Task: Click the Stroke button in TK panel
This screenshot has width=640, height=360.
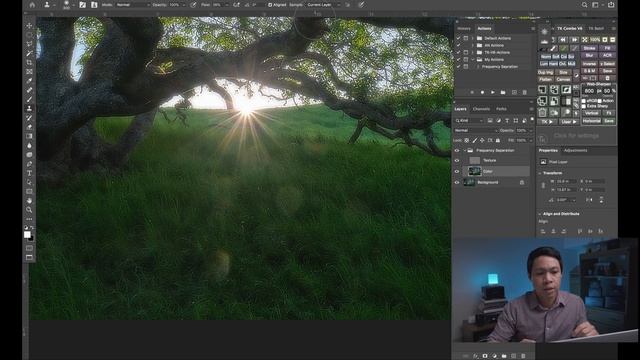Action: tap(589, 48)
